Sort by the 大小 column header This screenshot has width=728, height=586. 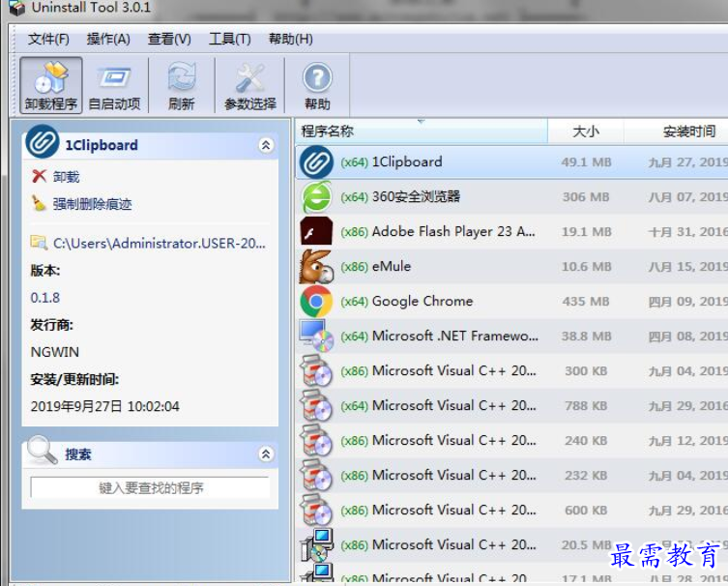click(x=586, y=132)
